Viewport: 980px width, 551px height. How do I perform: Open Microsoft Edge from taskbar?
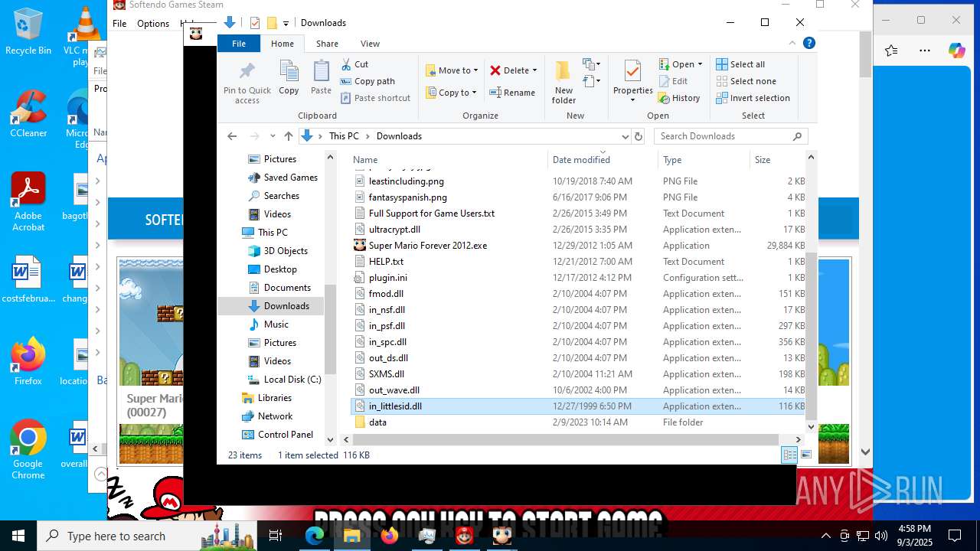click(x=315, y=536)
